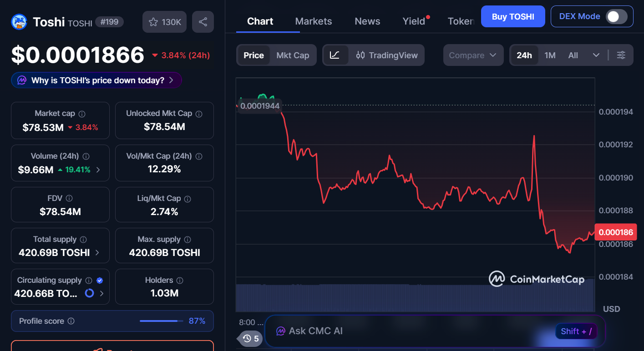
Task: Open CMC AI chat history
Action: coord(249,338)
